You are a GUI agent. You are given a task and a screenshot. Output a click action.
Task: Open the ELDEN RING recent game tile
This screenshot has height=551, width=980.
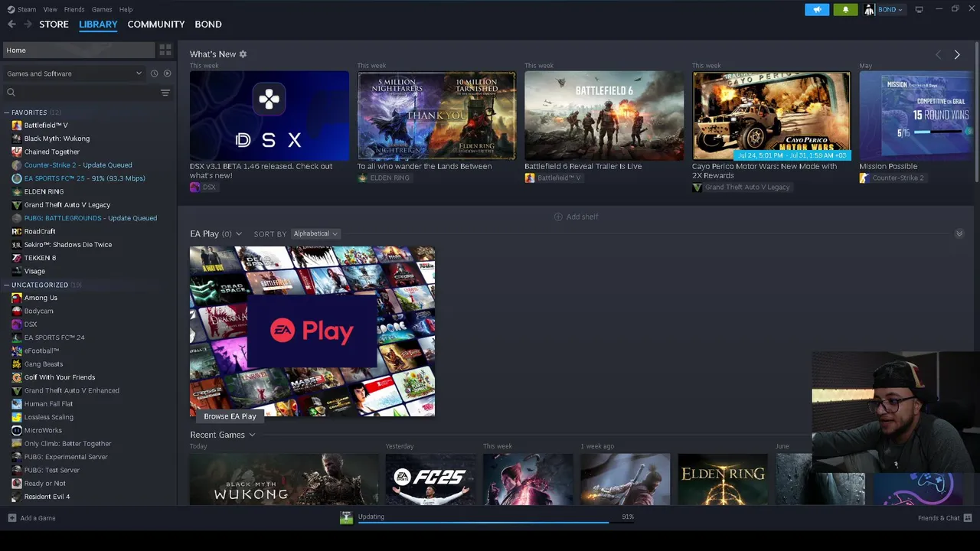tap(723, 480)
